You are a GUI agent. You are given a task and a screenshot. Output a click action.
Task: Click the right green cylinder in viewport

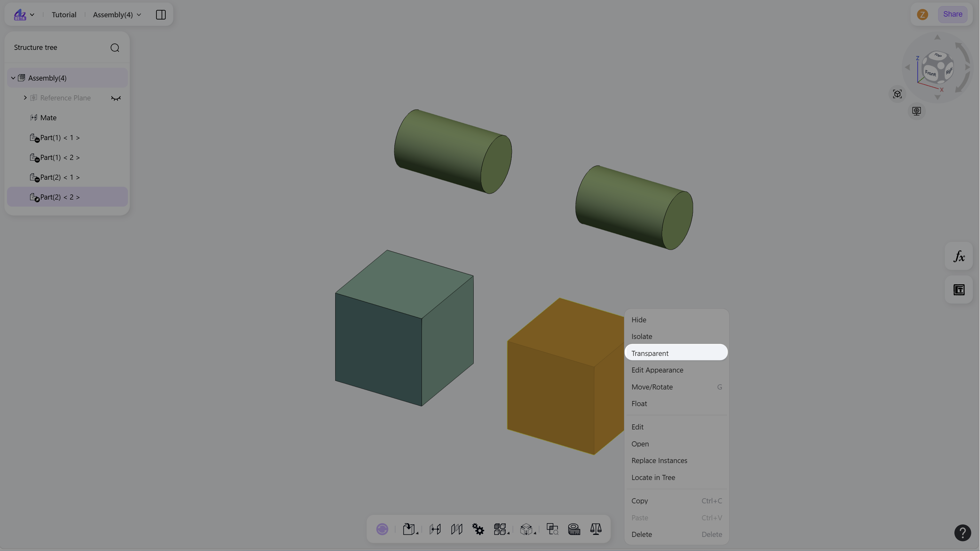point(634,208)
